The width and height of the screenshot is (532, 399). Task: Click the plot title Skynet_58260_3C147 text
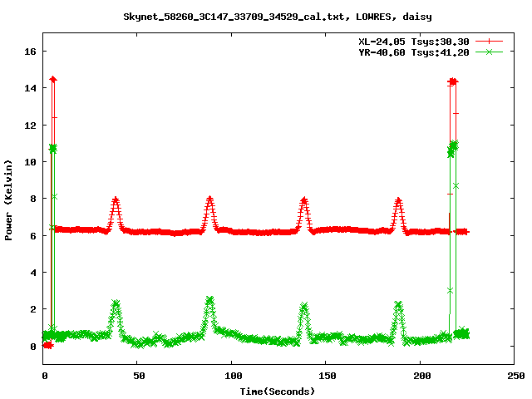(278, 17)
